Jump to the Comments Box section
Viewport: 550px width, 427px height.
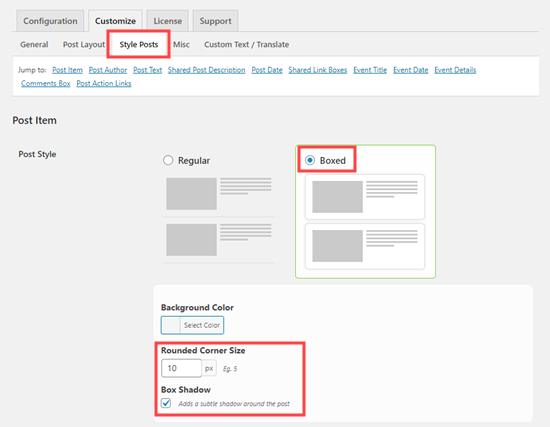46,84
